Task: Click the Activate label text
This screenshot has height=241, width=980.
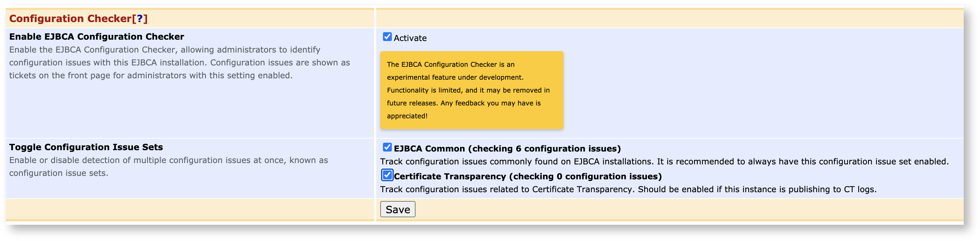Action: tap(410, 38)
